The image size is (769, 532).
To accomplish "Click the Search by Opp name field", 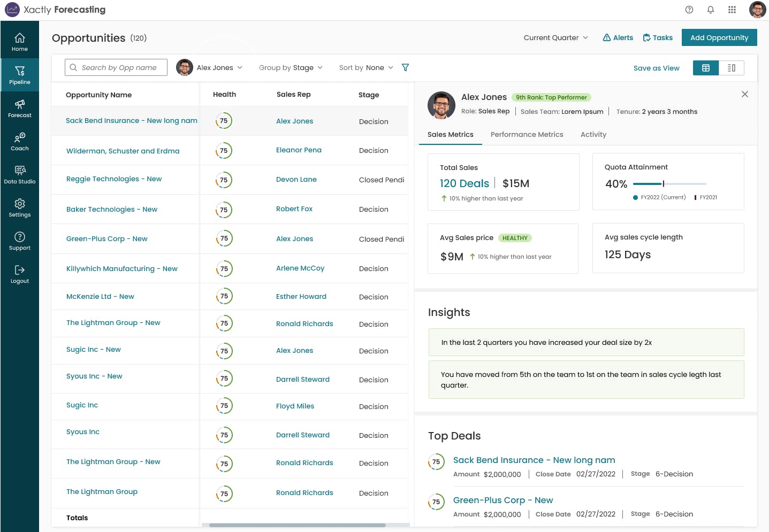I will pos(116,67).
